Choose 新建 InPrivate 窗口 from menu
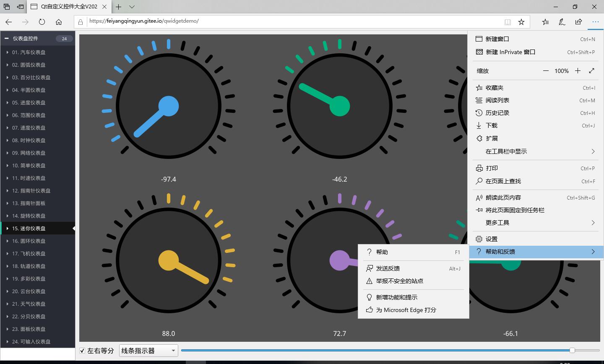The image size is (604, 364). click(x=510, y=52)
